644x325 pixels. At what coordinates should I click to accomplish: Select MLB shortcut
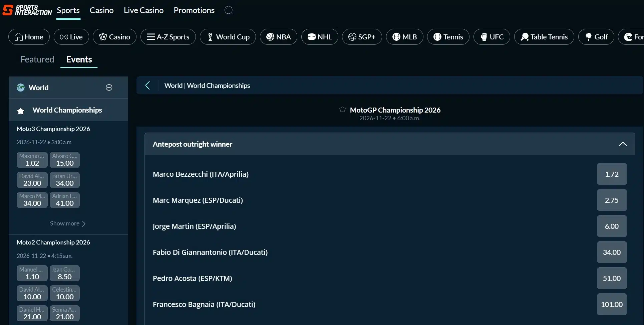coord(405,37)
